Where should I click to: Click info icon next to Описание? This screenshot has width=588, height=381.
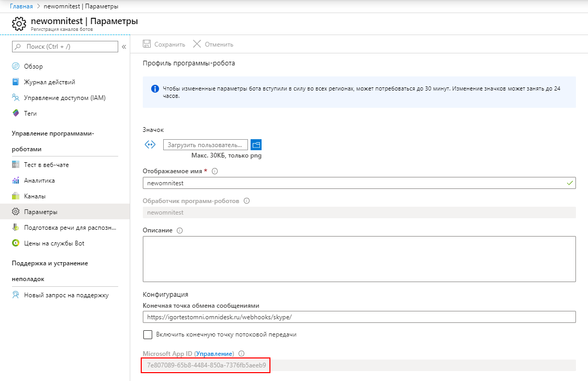pos(179,230)
